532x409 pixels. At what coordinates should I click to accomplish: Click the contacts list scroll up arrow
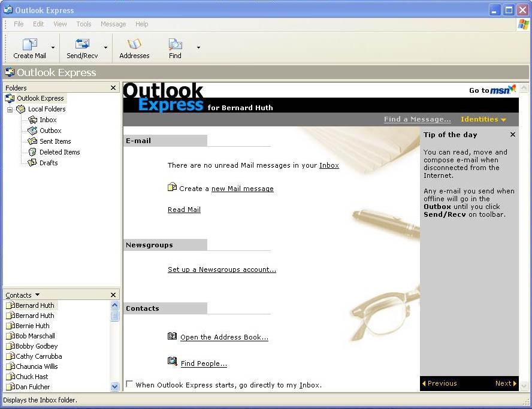pyautogui.click(x=114, y=305)
